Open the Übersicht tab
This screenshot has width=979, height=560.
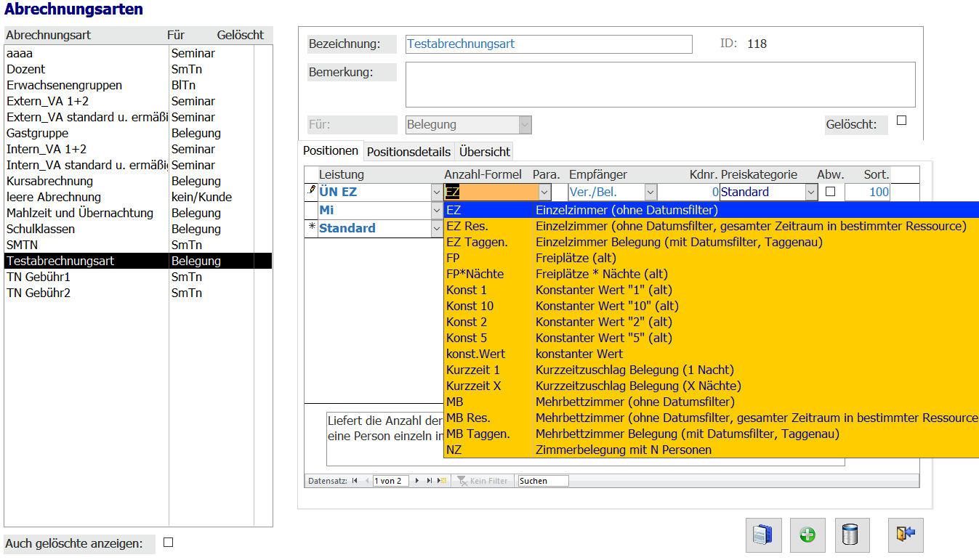(x=485, y=152)
